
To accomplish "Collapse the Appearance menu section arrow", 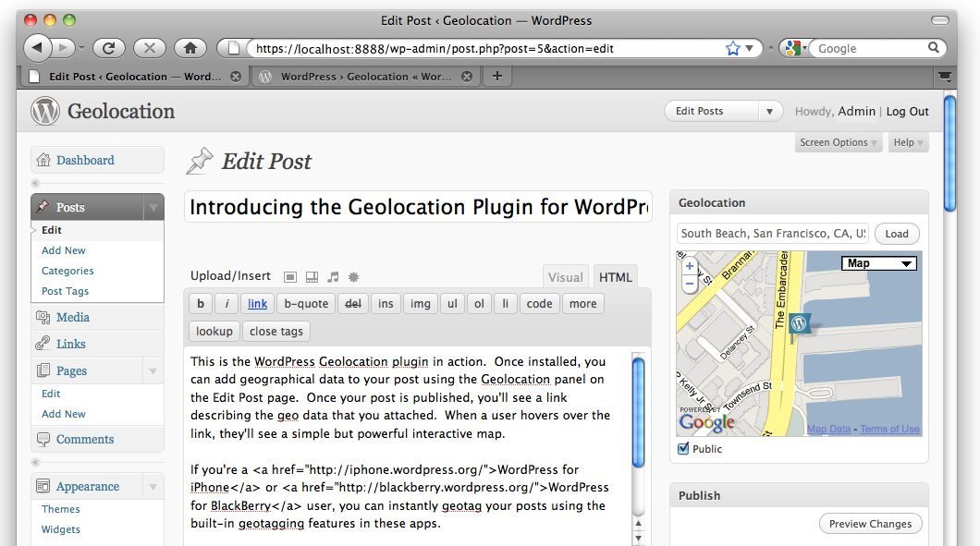I will click(153, 487).
